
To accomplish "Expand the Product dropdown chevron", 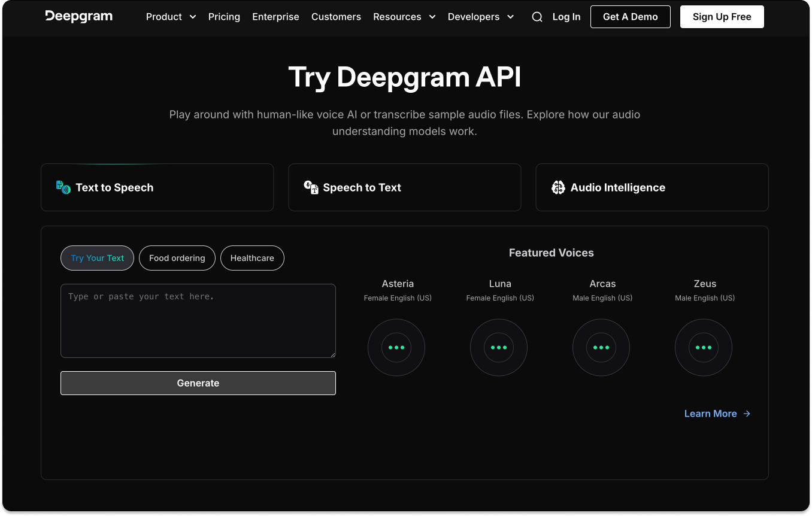I will click(193, 17).
